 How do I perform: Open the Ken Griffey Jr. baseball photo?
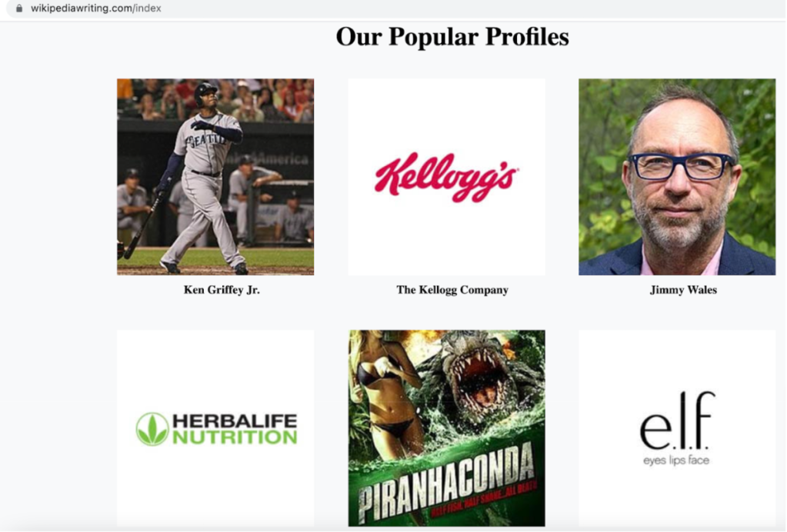click(215, 177)
